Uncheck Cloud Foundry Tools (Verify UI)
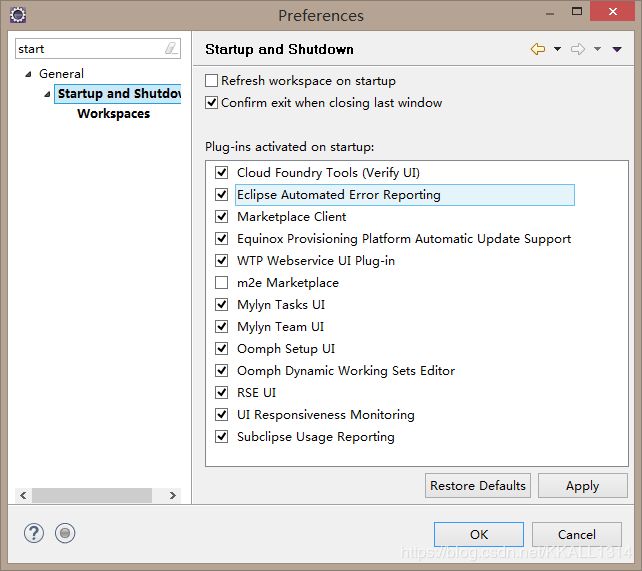This screenshot has height=571, width=642. click(x=222, y=172)
